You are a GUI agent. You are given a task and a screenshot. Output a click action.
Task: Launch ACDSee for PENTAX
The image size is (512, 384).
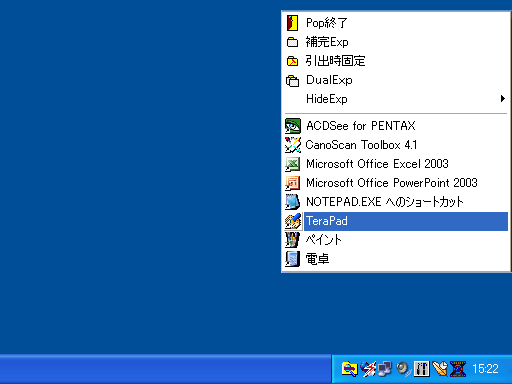coord(396,126)
